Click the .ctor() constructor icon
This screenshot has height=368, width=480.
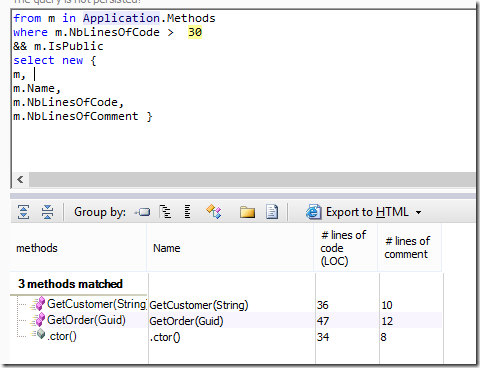[38, 334]
